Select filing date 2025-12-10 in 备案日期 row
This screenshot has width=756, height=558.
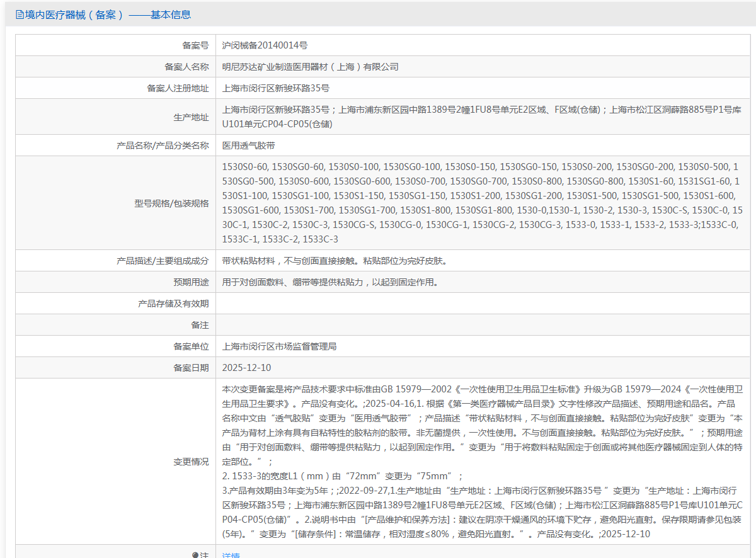pos(247,368)
